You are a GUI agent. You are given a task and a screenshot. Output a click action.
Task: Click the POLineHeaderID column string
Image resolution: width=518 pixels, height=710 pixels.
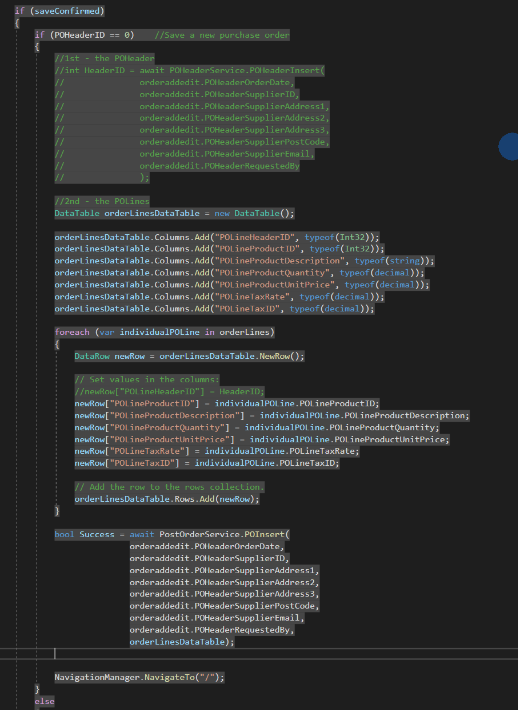(255, 237)
